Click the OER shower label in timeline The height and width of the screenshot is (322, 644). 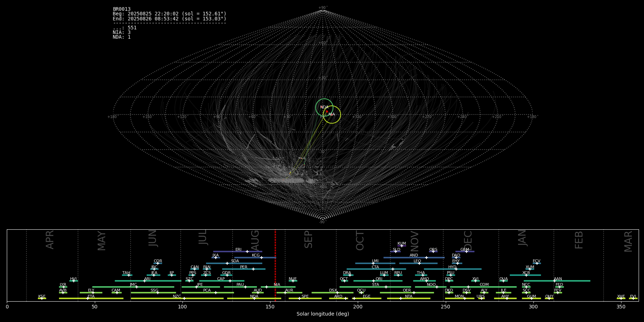[x=407, y=291]
